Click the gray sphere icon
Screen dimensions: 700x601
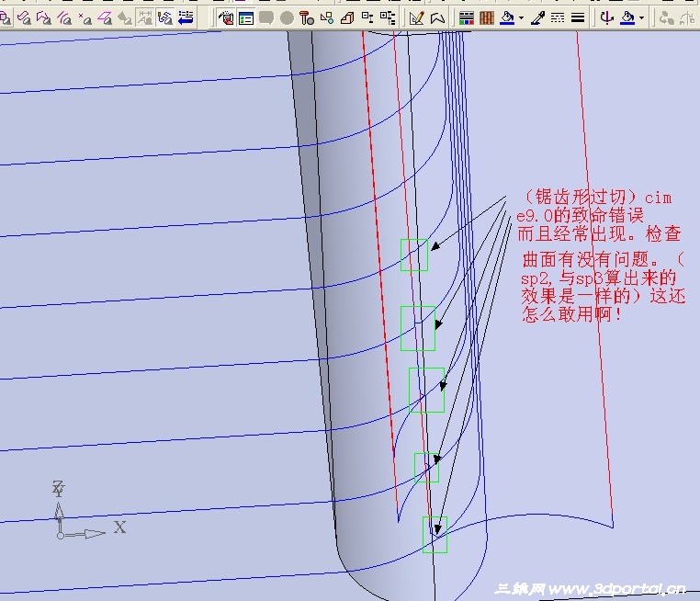(287, 17)
